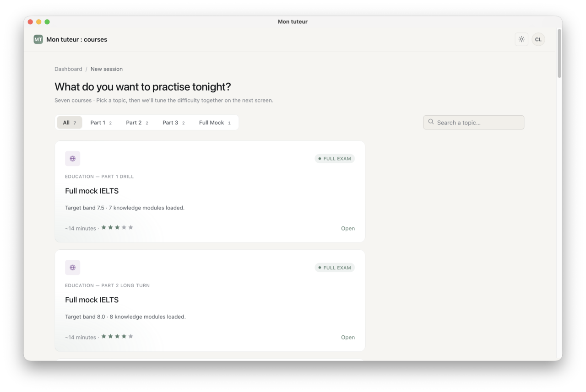Screen dimensions: 586x392
Task: Focus the Search a topic field
Action: pyautogui.click(x=474, y=123)
